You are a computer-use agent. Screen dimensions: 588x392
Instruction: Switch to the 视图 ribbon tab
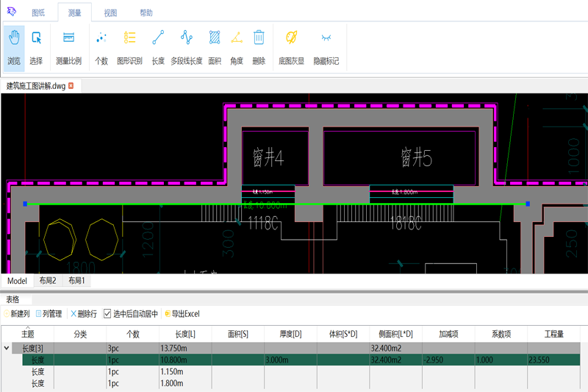(x=110, y=13)
